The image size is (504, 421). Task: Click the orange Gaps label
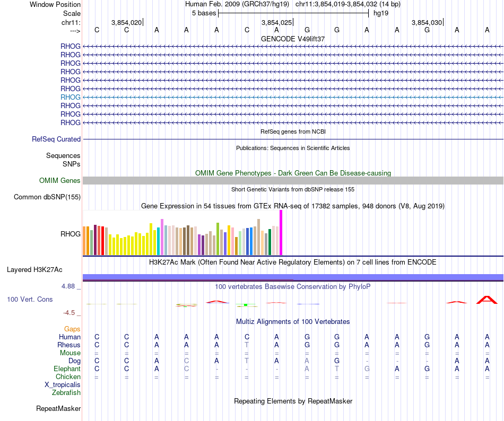tap(72, 329)
